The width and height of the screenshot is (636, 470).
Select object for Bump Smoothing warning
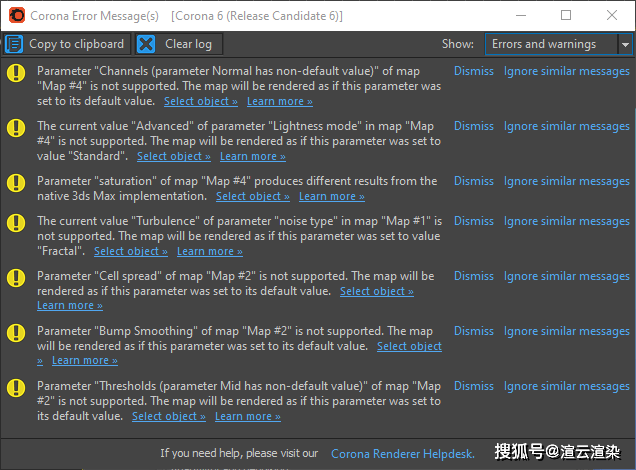coord(409,346)
